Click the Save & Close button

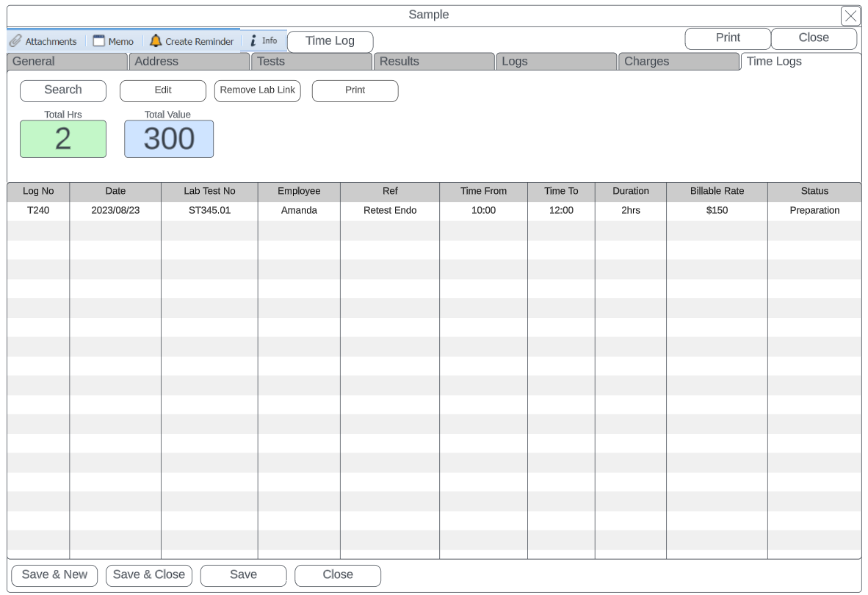click(149, 576)
